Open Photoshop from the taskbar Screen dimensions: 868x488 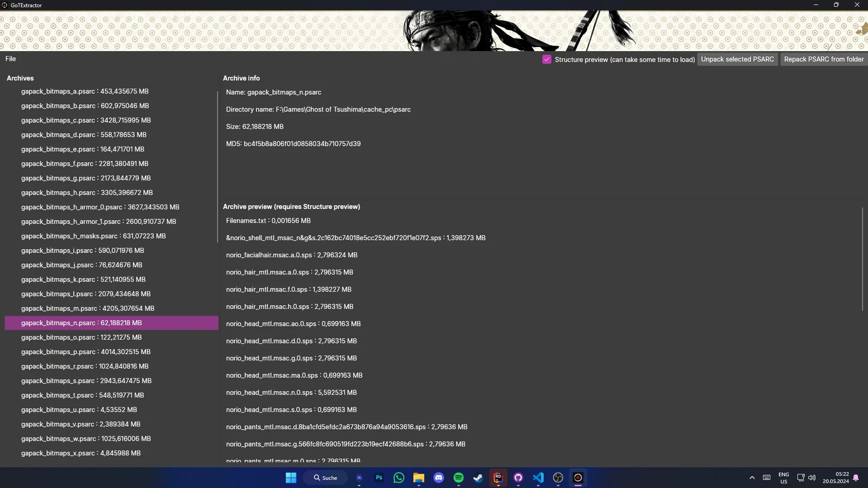click(x=379, y=478)
